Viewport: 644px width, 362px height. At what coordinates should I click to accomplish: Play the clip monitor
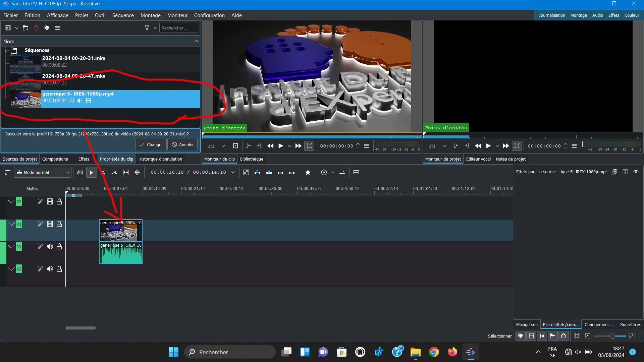(281, 146)
